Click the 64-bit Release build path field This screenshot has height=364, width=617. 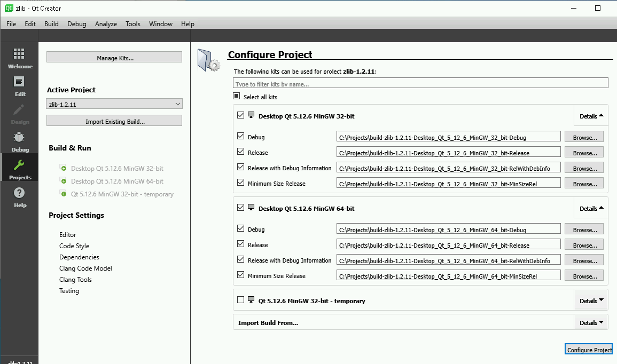pyautogui.click(x=449, y=244)
